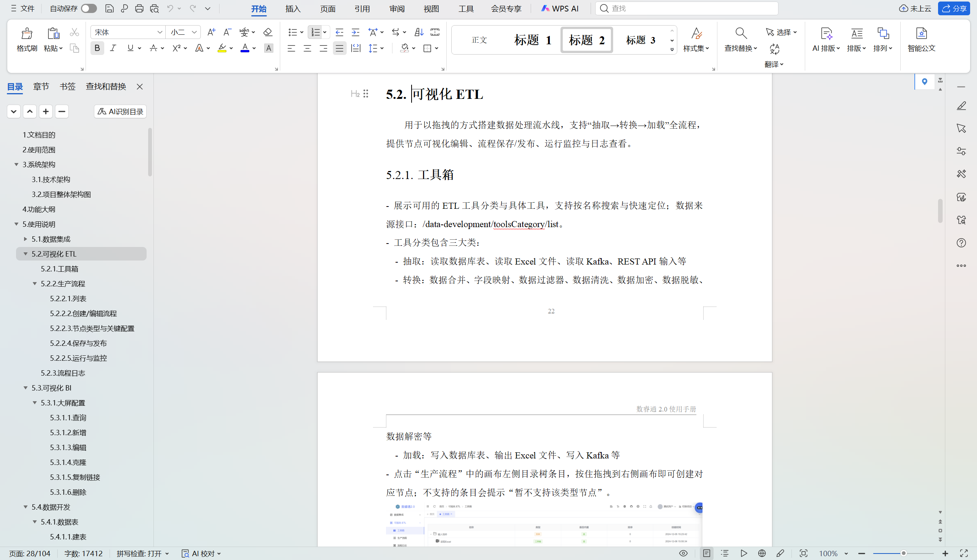Click the print icon

pyautogui.click(x=139, y=8)
